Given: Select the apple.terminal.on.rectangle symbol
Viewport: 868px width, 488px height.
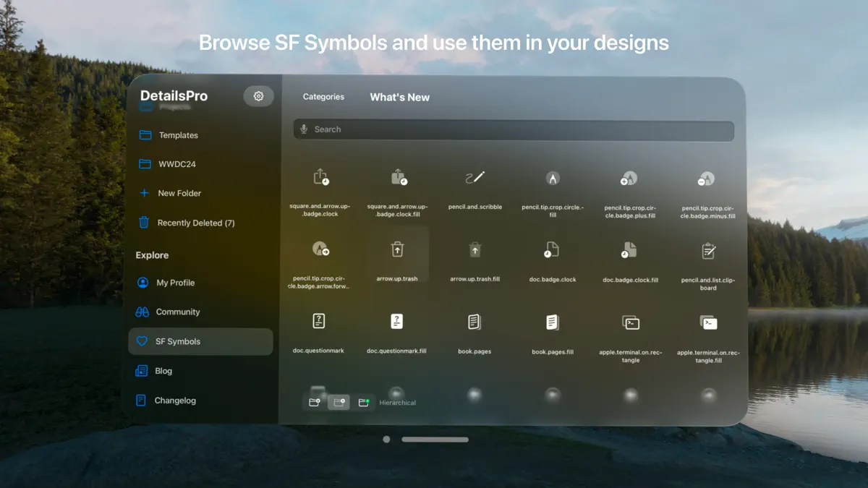Looking at the screenshot, I should click(630, 321).
